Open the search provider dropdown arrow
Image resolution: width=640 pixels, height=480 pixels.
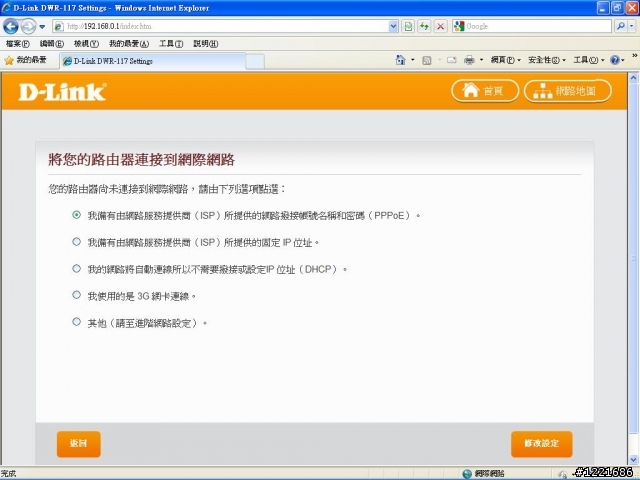(x=632, y=27)
